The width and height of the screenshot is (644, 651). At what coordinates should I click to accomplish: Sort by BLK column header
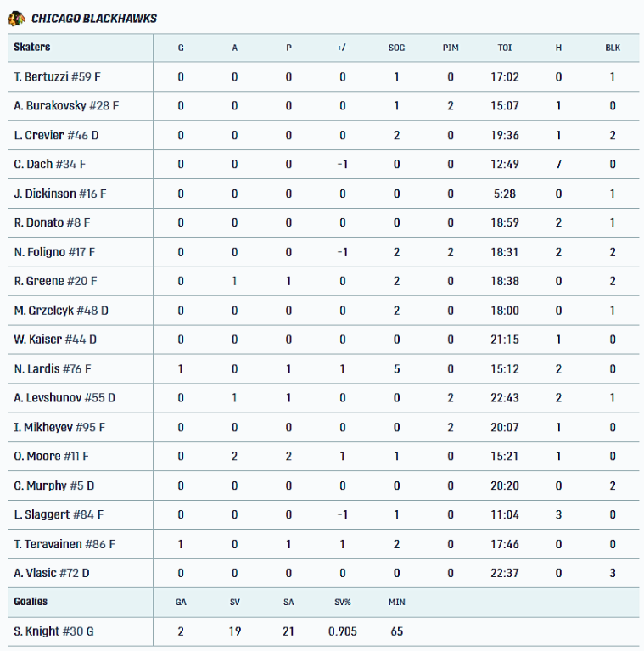pos(613,48)
